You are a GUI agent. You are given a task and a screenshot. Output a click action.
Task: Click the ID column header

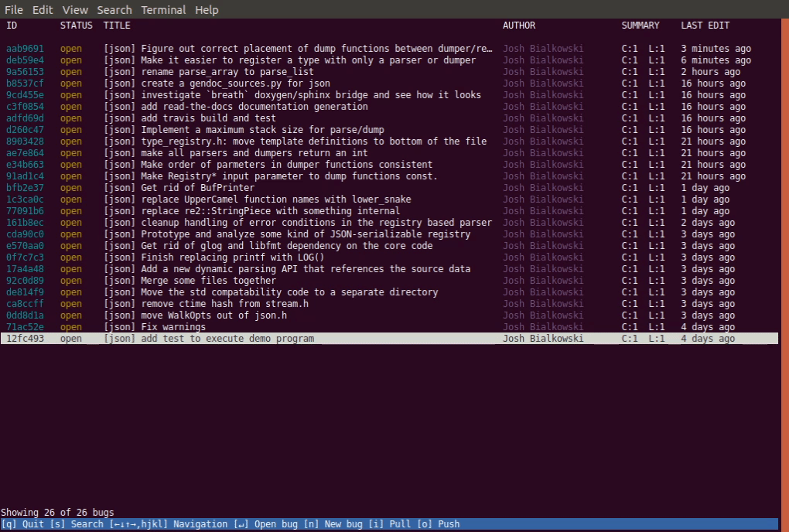tap(11, 26)
